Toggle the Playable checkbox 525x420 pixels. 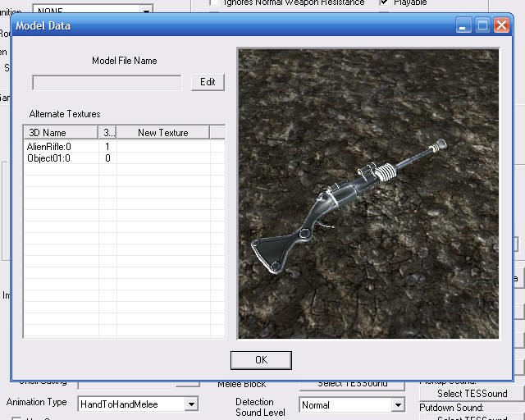pos(385,2)
